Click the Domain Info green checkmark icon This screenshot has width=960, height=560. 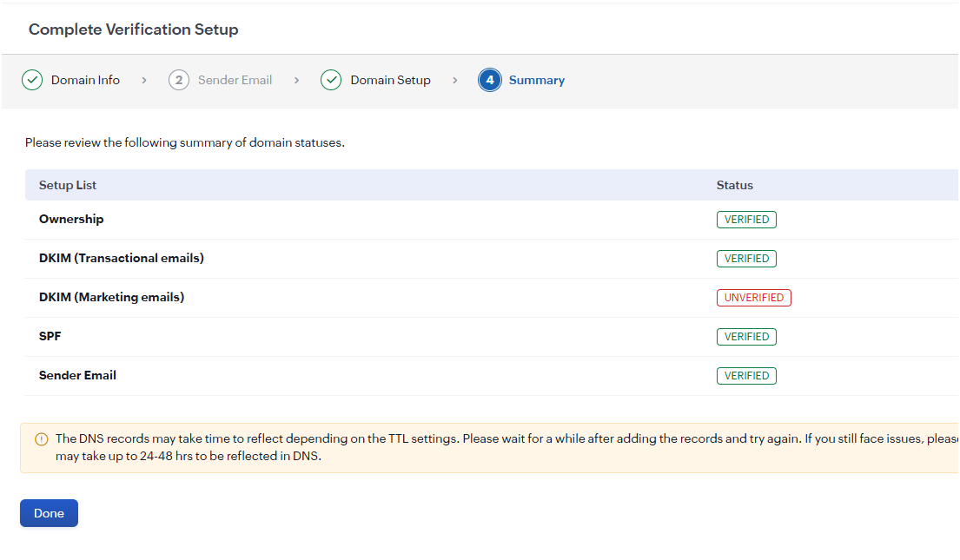32,80
